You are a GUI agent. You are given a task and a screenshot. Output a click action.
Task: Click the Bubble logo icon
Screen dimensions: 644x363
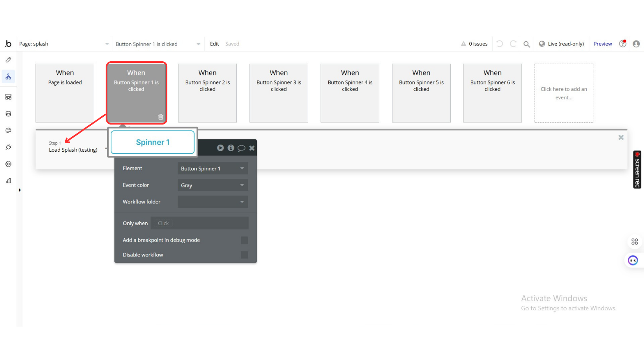(x=8, y=44)
